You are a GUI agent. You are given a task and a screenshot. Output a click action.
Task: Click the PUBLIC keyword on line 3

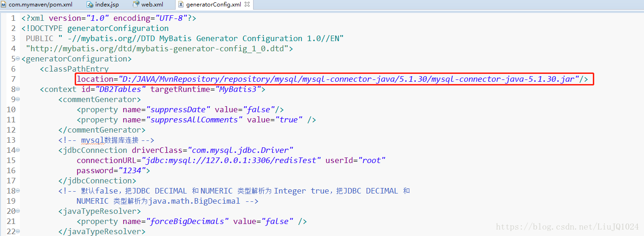40,38
